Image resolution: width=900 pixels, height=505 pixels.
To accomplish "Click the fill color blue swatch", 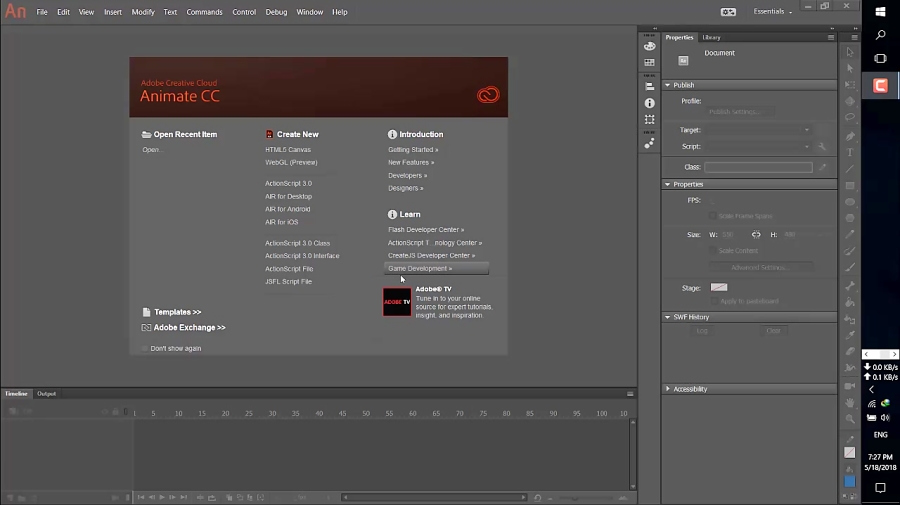I will click(x=850, y=481).
